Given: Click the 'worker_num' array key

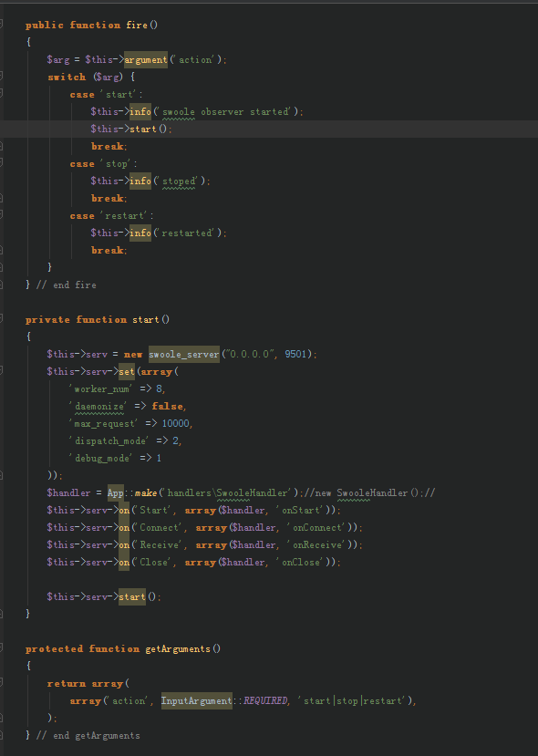Looking at the screenshot, I should (x=101, y=389).
